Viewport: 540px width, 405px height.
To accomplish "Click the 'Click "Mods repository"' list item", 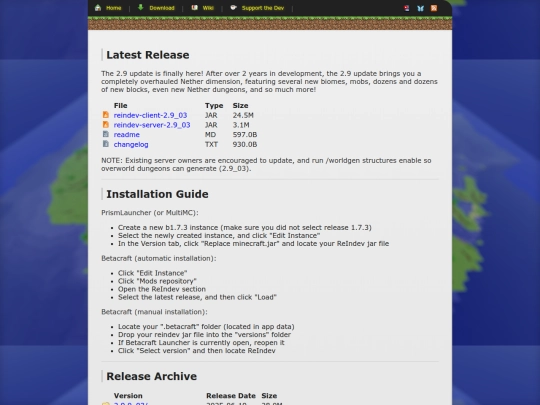I will (157, 281).
